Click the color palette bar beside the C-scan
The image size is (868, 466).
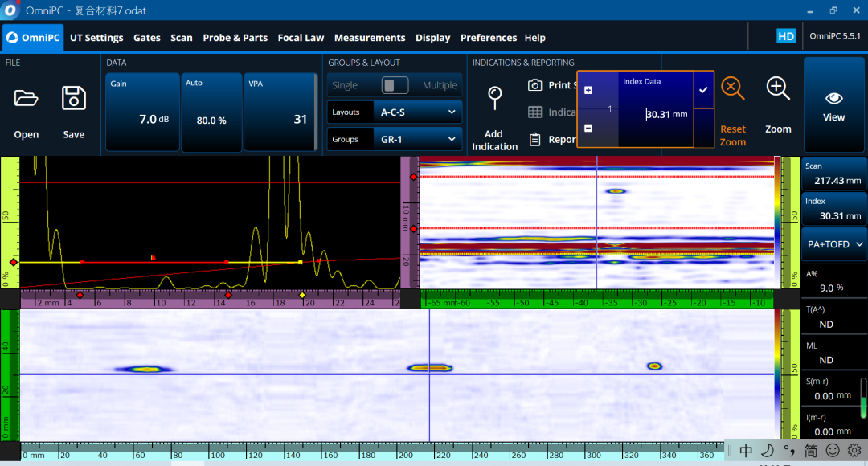(x=777, y=374)
